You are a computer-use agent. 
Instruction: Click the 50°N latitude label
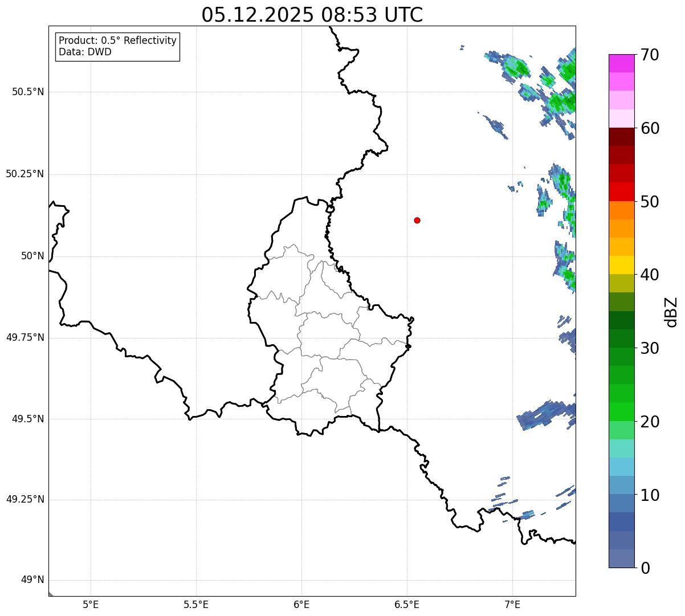click(x=32, y=256)
